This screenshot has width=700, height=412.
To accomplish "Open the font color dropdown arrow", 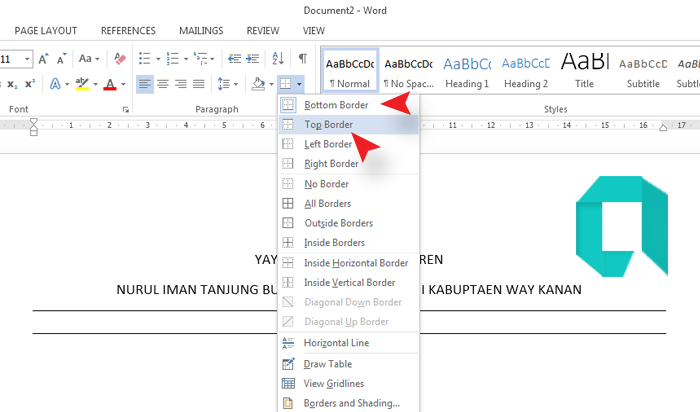I will [x=123, y=84].
